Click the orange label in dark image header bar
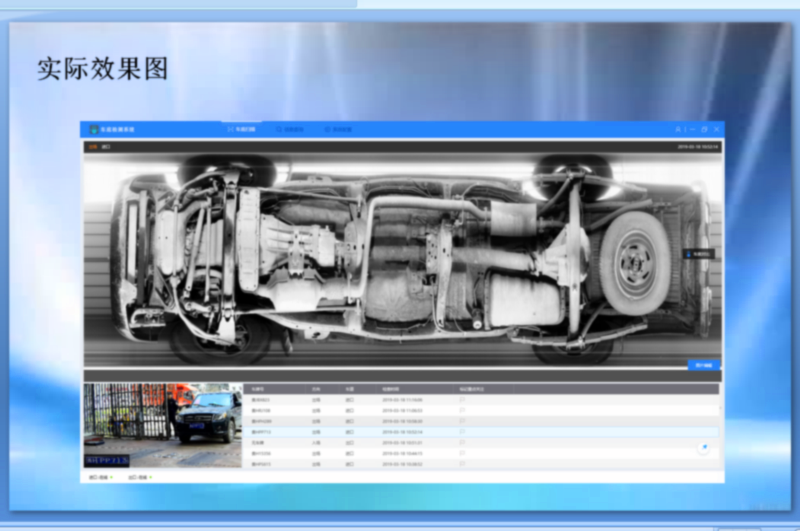The image size is (800, 531). point(93,147)
